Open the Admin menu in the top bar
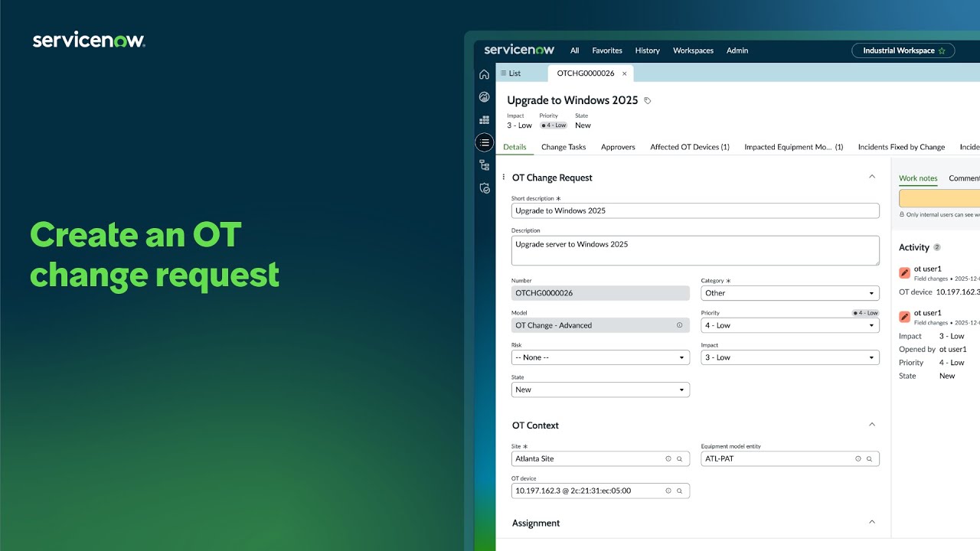 [x=737, y=51]
